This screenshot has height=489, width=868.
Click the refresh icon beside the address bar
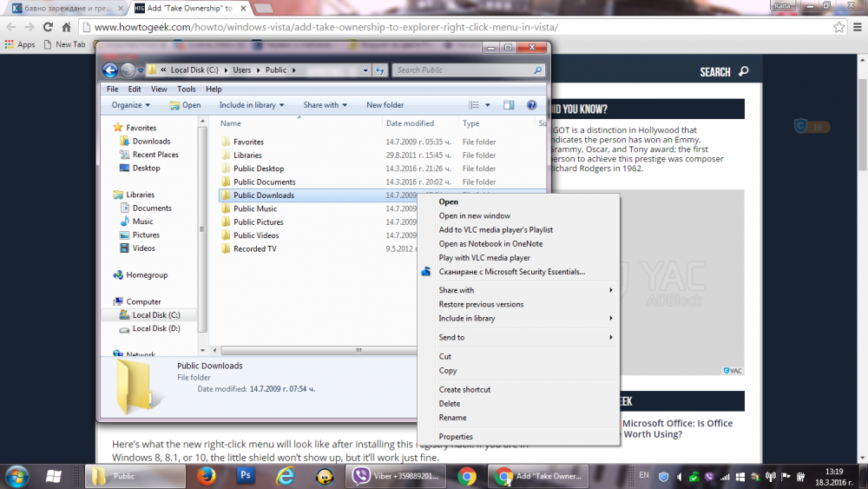click(380, 69)
